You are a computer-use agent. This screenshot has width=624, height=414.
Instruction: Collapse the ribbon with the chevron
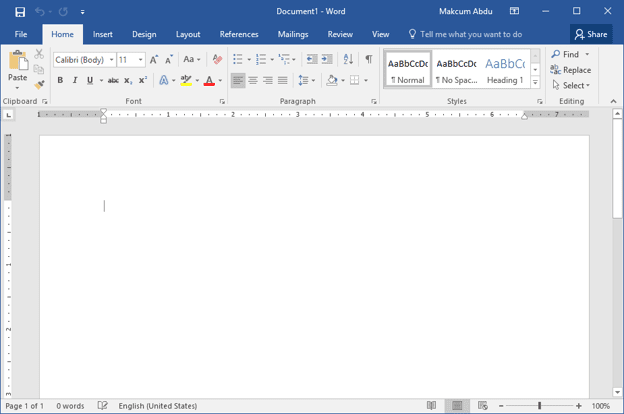click(613, 101)
